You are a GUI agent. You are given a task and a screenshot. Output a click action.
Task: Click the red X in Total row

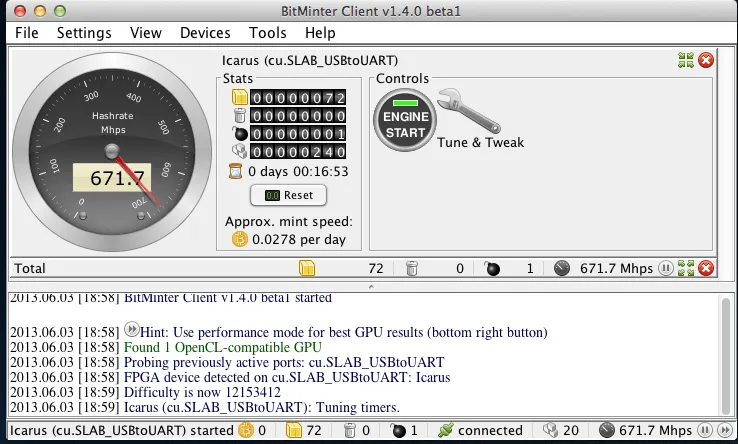(706, 268)
